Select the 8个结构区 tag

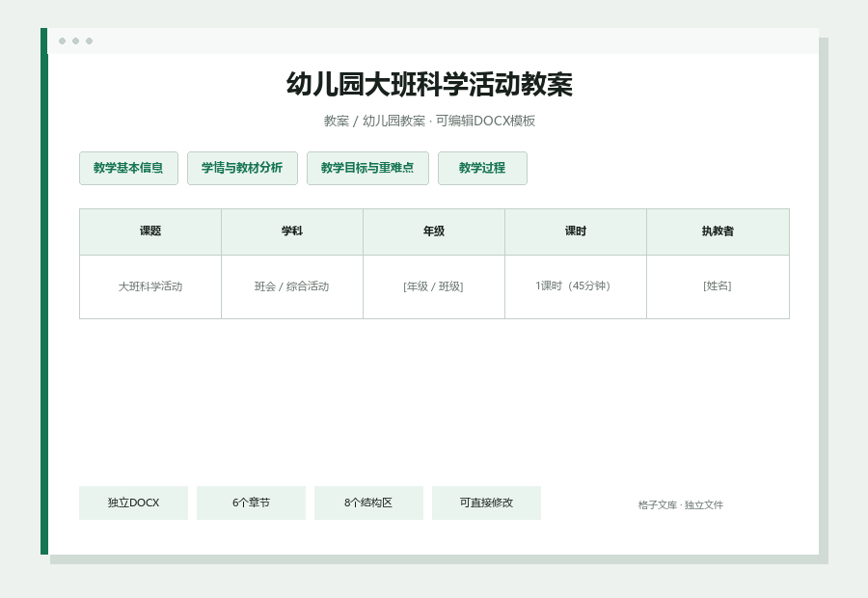(368, 503)
